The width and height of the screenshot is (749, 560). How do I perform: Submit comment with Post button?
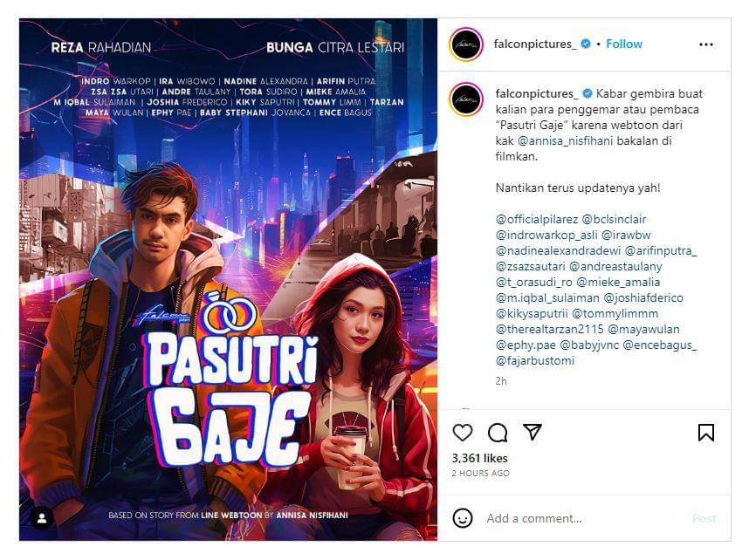(x=704, y=518)
